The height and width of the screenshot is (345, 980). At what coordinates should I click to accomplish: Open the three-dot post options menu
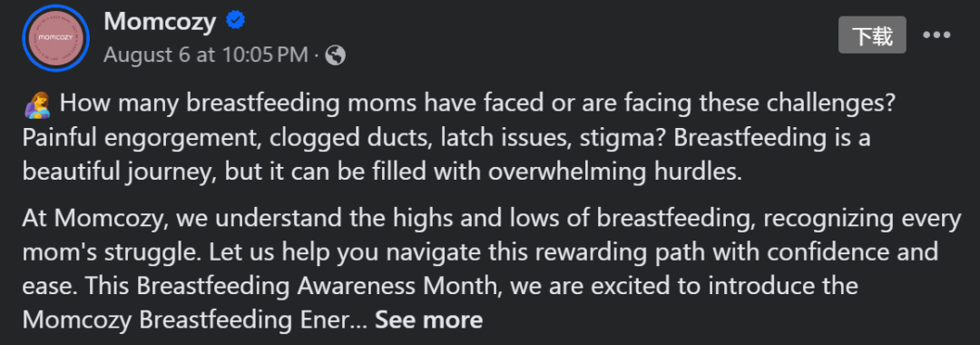click(936, 35)
